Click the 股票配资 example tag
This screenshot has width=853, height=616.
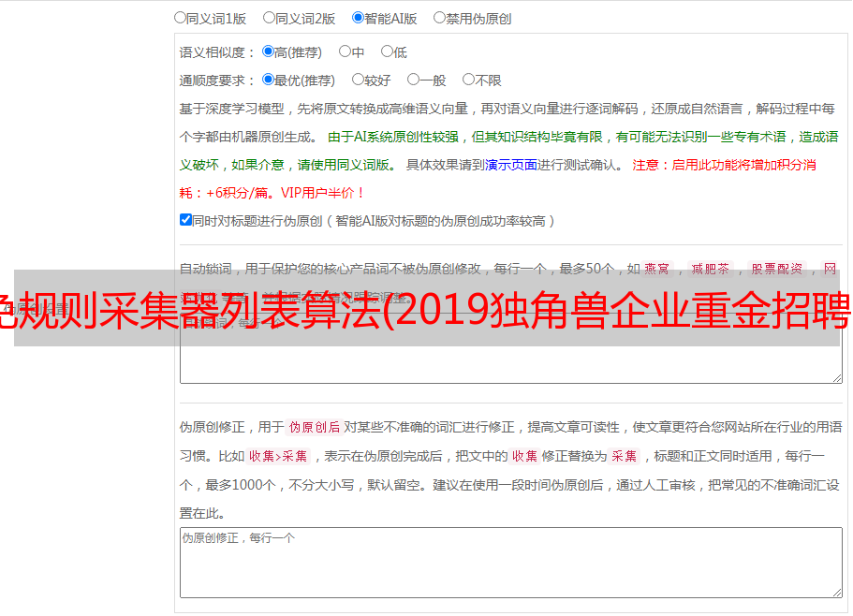(x=777, y=269)
